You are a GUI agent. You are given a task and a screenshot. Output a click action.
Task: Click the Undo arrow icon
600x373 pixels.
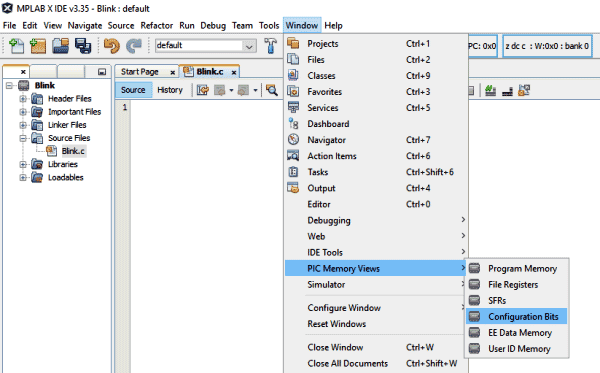coord(112,46)
